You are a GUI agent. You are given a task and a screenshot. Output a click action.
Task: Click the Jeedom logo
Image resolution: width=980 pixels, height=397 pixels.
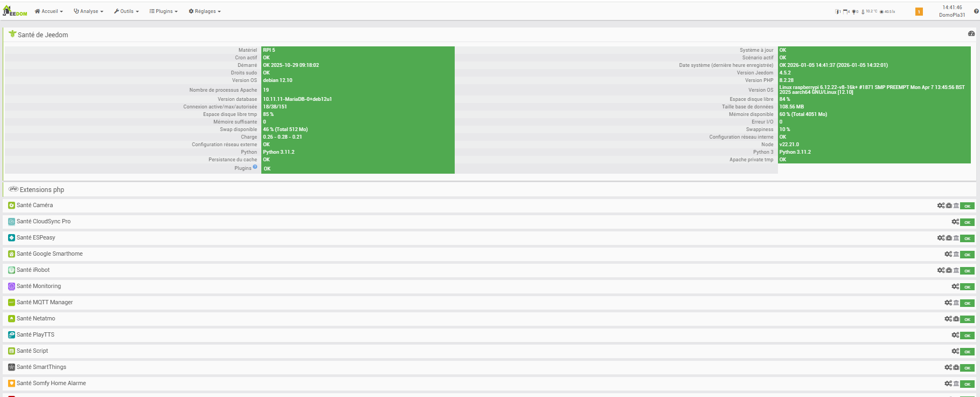[15, 11]
